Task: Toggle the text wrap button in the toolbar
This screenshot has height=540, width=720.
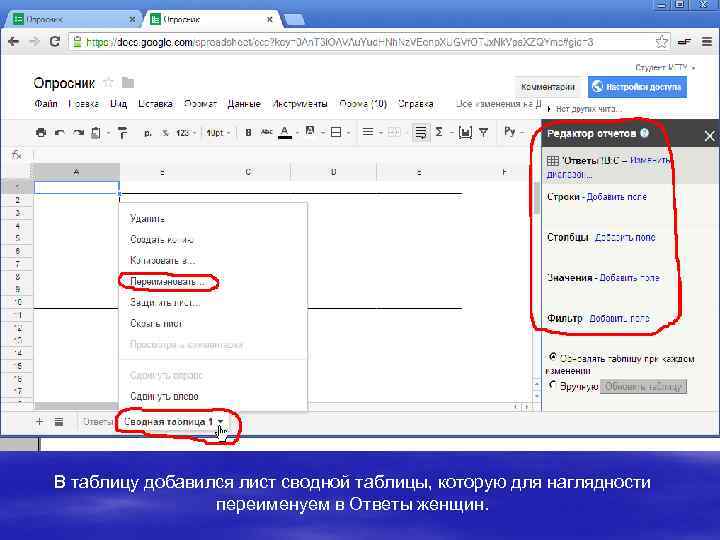Action: (x=421, y=133)
